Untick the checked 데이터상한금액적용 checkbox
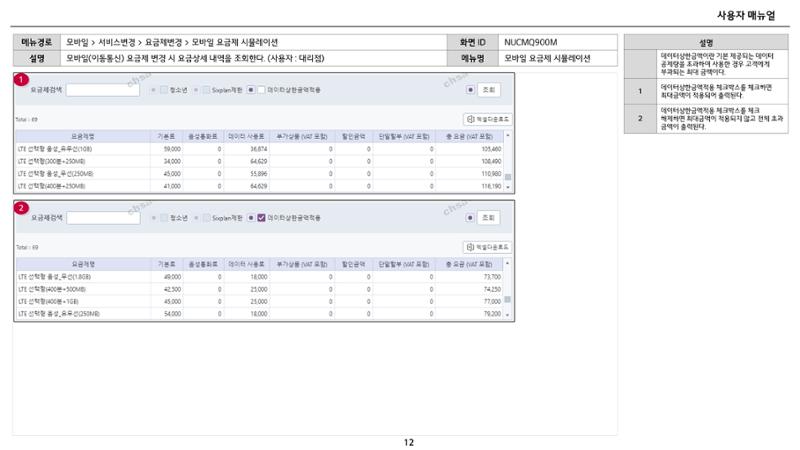 coord(261,218)
